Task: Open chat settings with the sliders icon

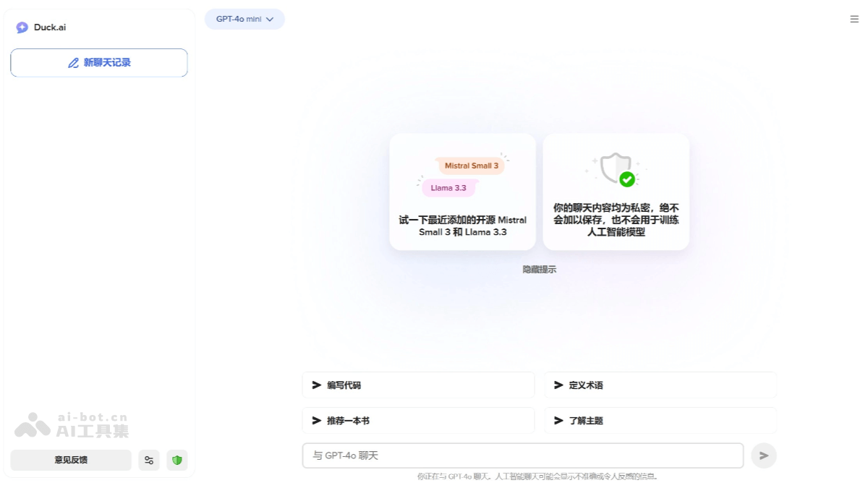Action: (148, 460)
